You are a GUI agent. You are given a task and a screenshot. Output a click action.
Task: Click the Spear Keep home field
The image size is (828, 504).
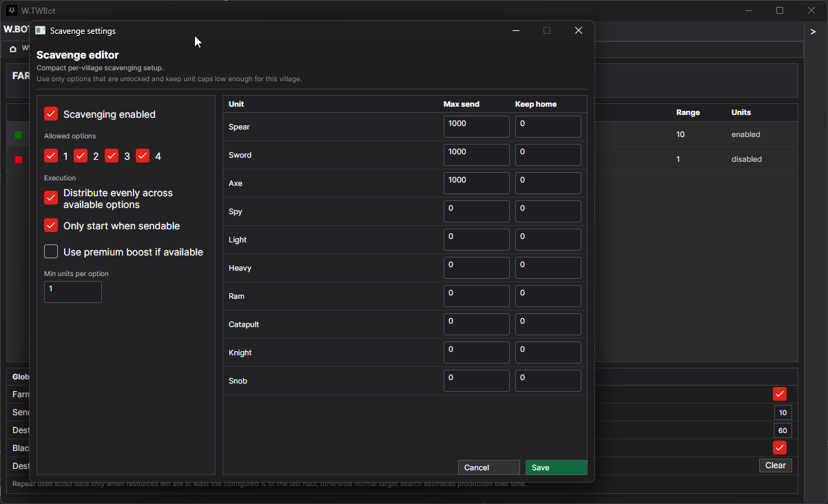pos(548,127)
